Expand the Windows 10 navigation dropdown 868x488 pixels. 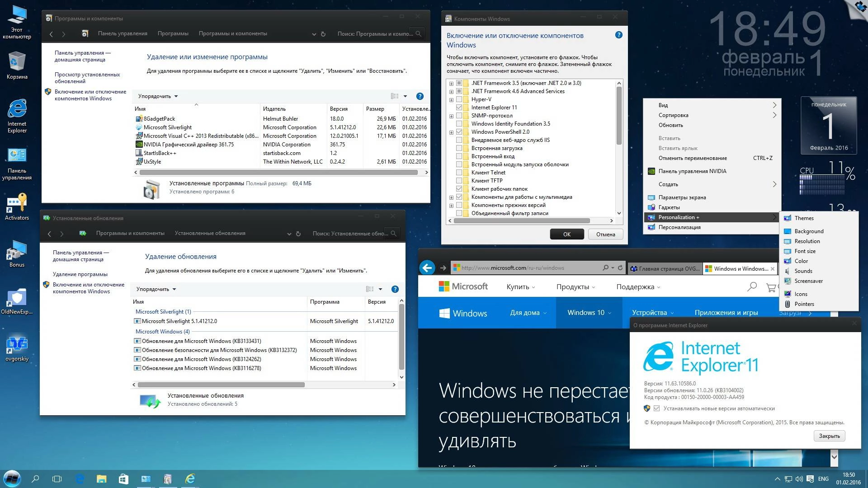coord(589,312)
